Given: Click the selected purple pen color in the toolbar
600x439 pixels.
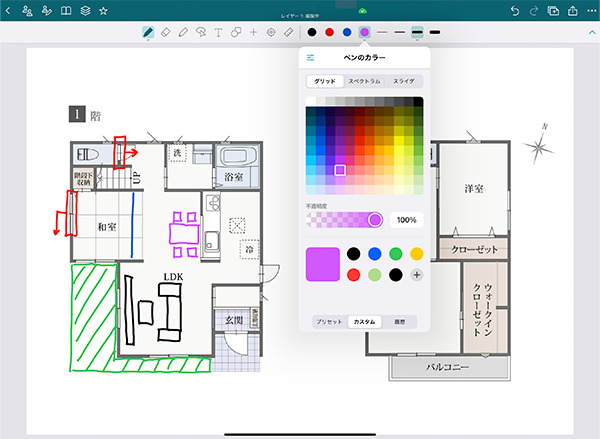Looking at the screenshot, I should pos(365,33).
